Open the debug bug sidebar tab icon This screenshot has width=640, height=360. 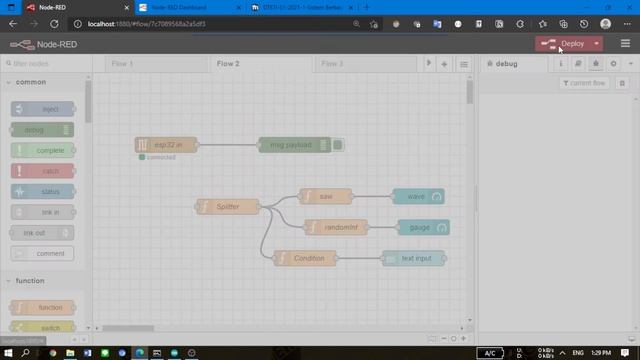596,64
